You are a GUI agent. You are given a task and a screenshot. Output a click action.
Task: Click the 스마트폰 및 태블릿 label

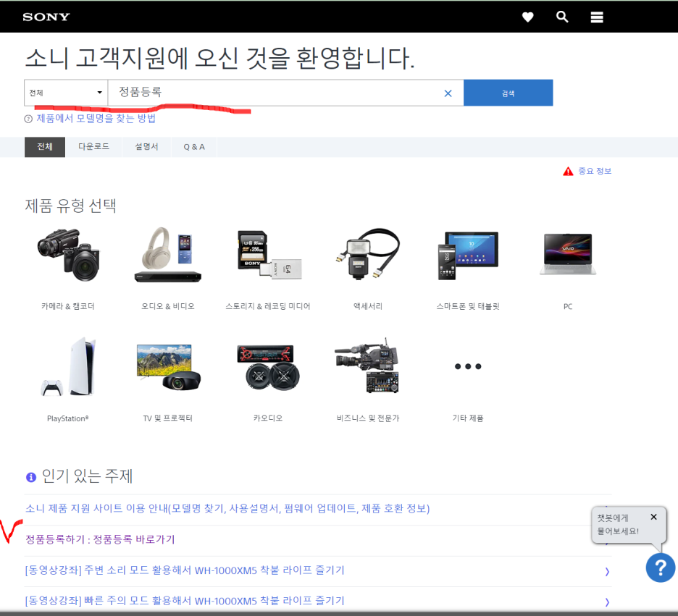(468, 306)
